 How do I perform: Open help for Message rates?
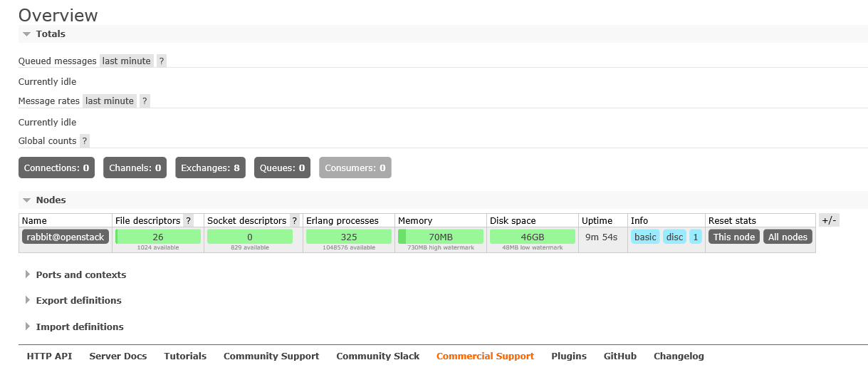click(x=145, y=101)
